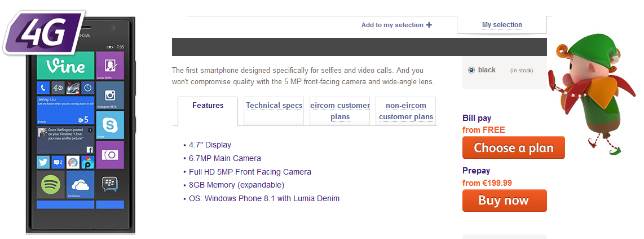The image size is (644, 239).
Task: Click the plus icon beside Add to my selection
Action: click(x=429, y=25)
